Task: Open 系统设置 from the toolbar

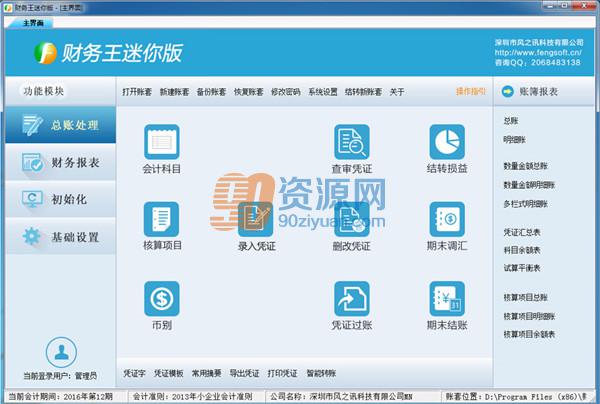Action: [x=323, y=92]
